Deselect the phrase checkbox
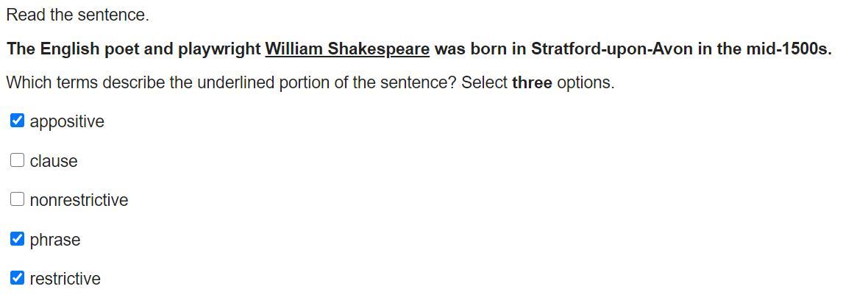This screenshot has height=303, width=868. click(x=18, y=239)
